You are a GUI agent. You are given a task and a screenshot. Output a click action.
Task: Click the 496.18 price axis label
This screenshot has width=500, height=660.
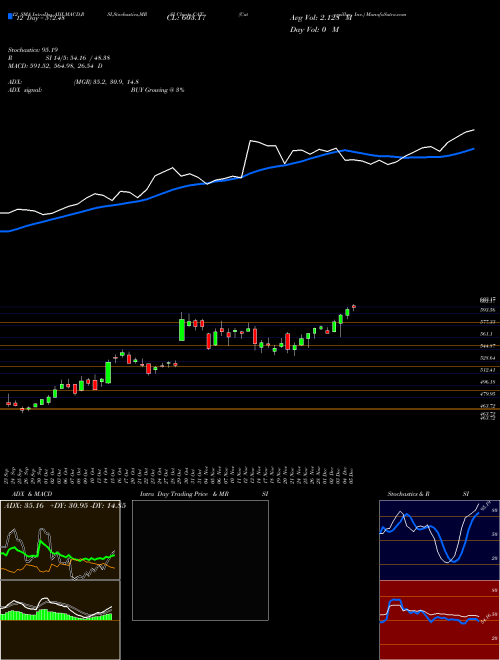point(489,382)
